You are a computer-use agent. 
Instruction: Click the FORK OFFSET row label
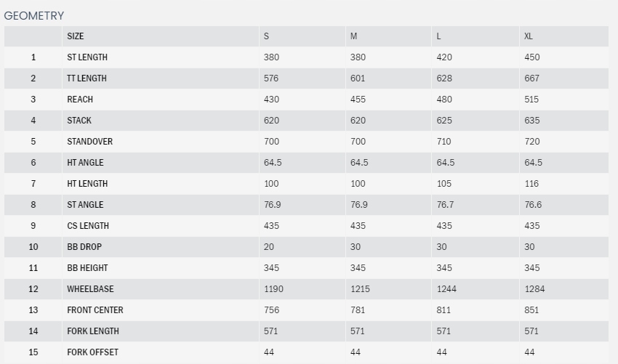pyautogui.click(x=92, y=352)
